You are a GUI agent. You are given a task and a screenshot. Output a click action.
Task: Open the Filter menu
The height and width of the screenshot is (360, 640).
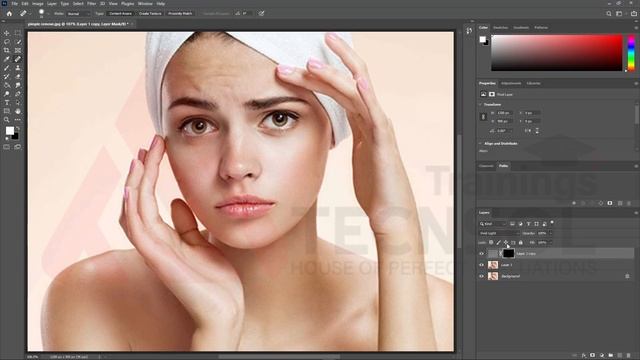pos(91,4)
